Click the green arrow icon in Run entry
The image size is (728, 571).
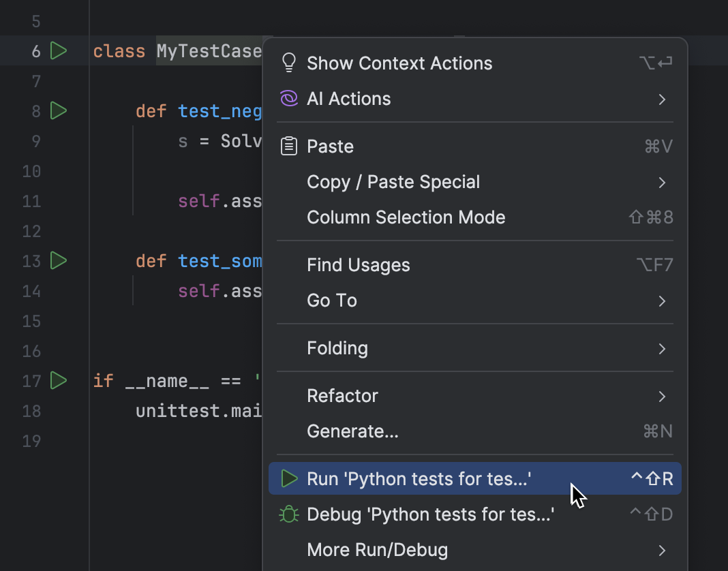click(288, 478)
